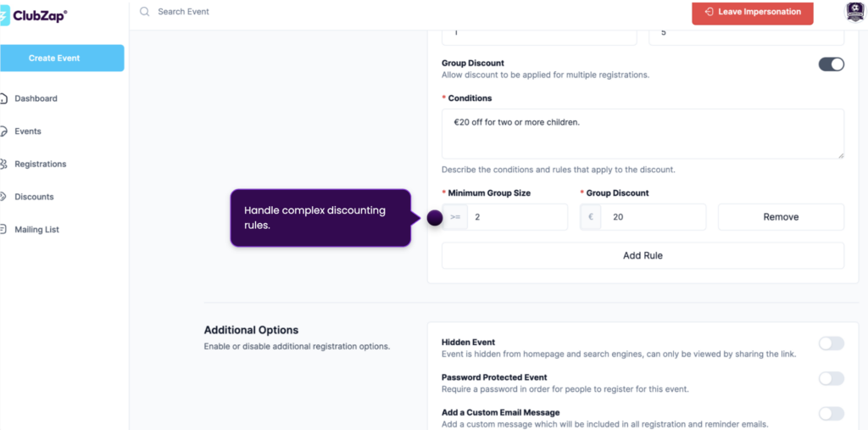Focus the Conditions text area
The width and height of the screenshot is (868, 430).
coord(643,133)
